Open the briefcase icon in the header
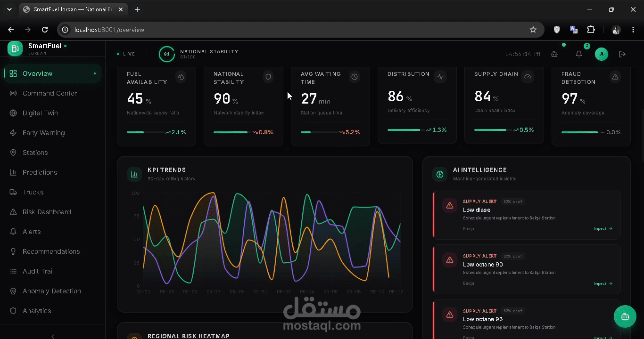Viewport: 644px width, 339px height. tap(554, 54)
